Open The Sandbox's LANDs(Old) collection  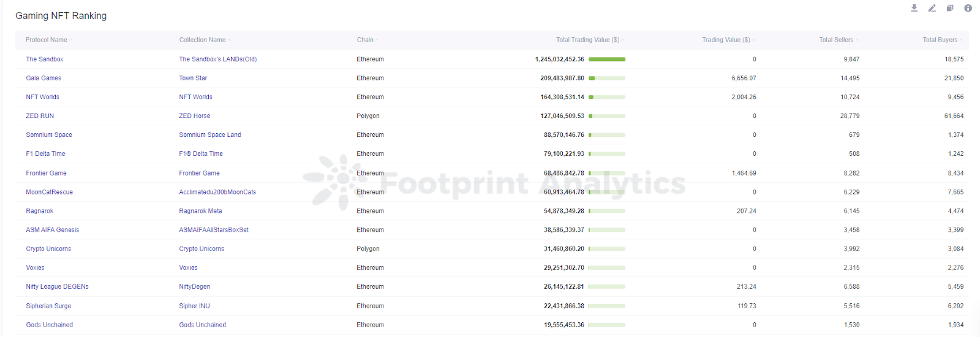[x=218, y=59]
